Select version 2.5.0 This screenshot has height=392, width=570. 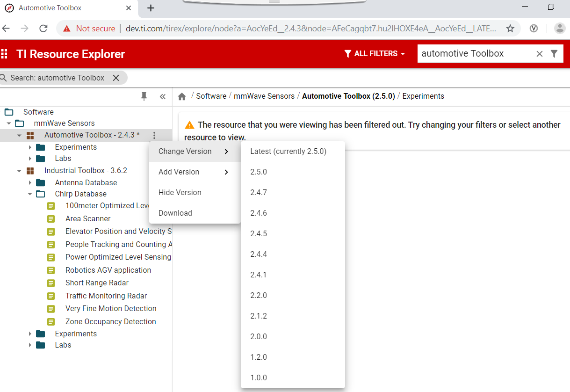293,172
